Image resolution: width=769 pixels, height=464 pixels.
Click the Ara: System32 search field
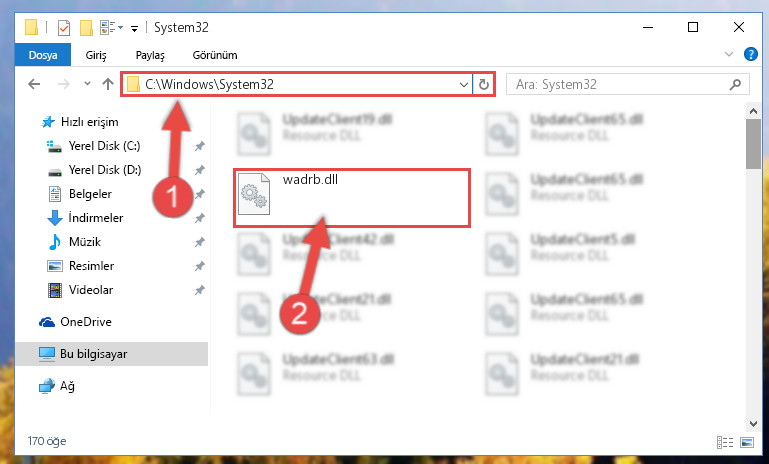pos(619,84)
